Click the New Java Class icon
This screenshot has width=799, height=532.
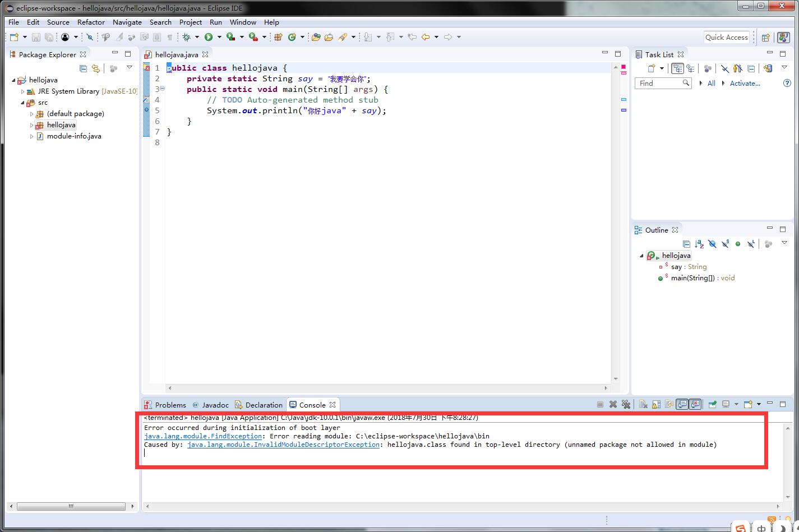point(292,37)
